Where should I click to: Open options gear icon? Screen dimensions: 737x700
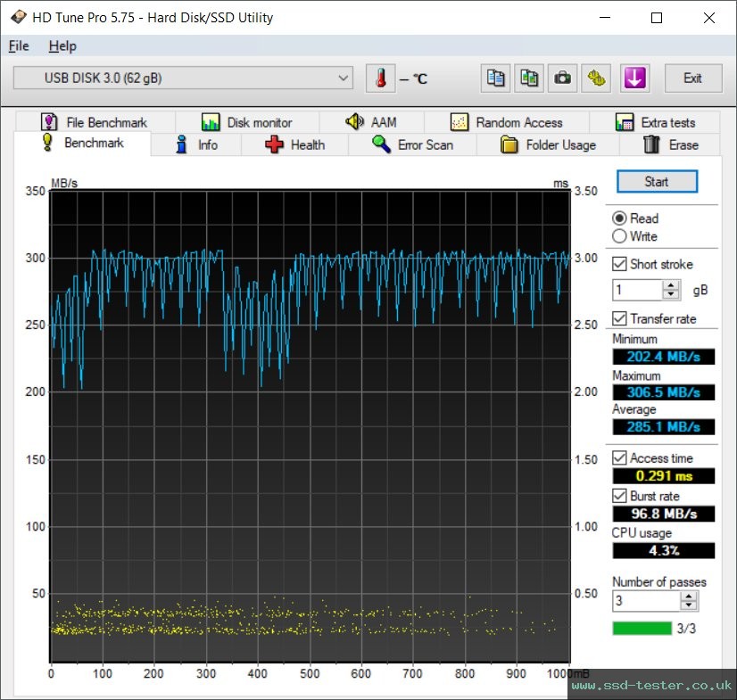pyautogui.click(x=596, y=78)
